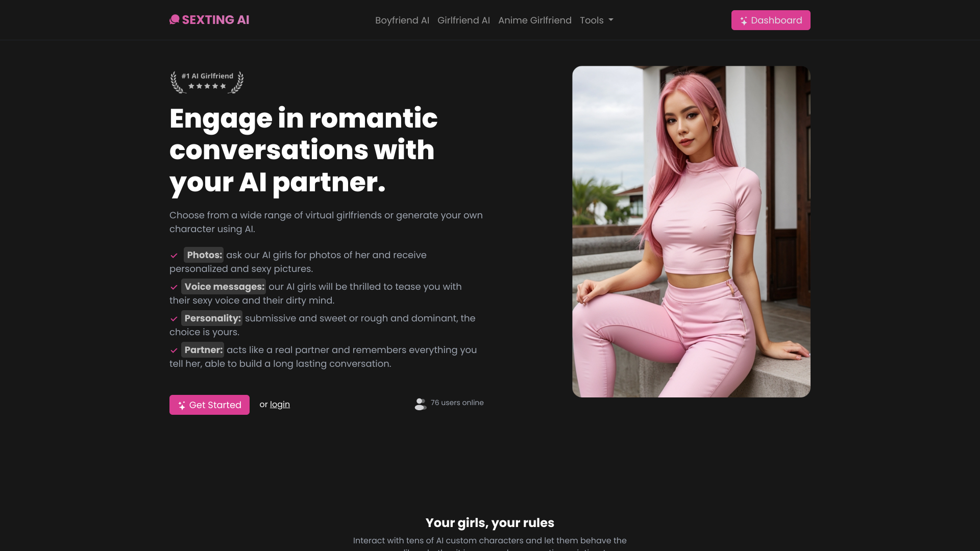The width and height of the screenshot is (980, 551).
Task: Click the Dashboard sparkle icon
Action: [x=744, y=20]
